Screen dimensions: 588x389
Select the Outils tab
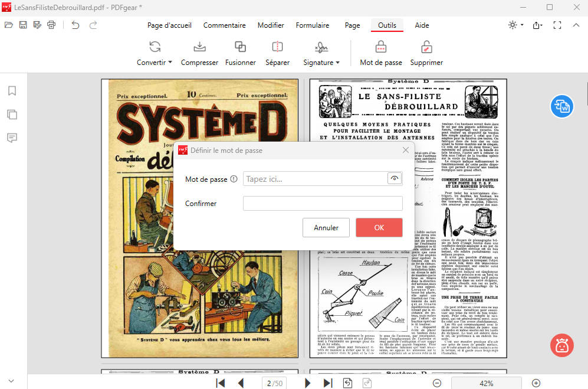tap(387, 25)
